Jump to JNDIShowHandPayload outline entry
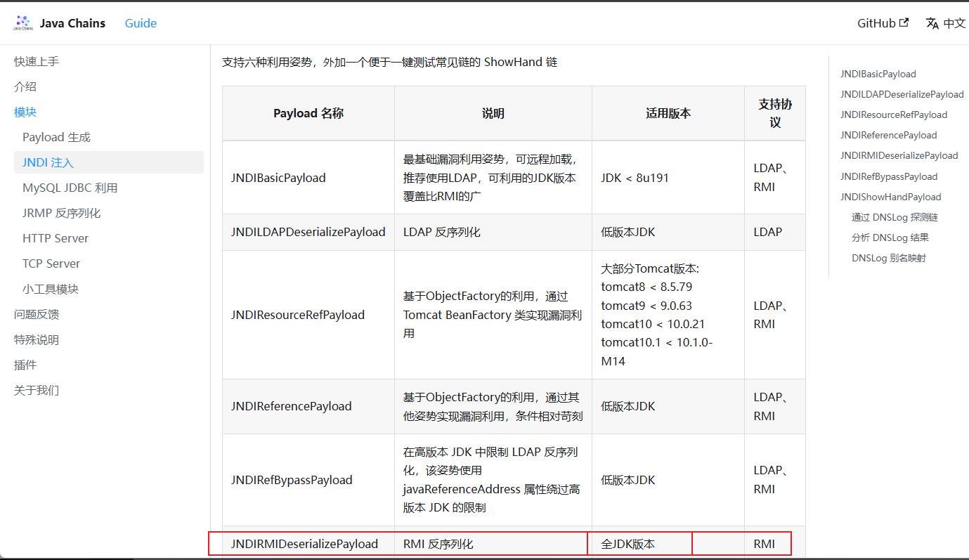 point(891,197)
